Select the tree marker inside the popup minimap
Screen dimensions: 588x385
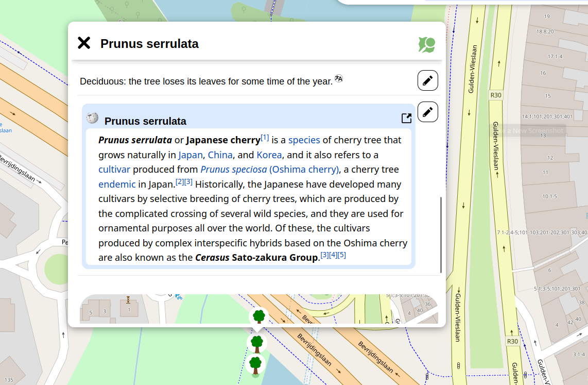click(x=258, y=315)
